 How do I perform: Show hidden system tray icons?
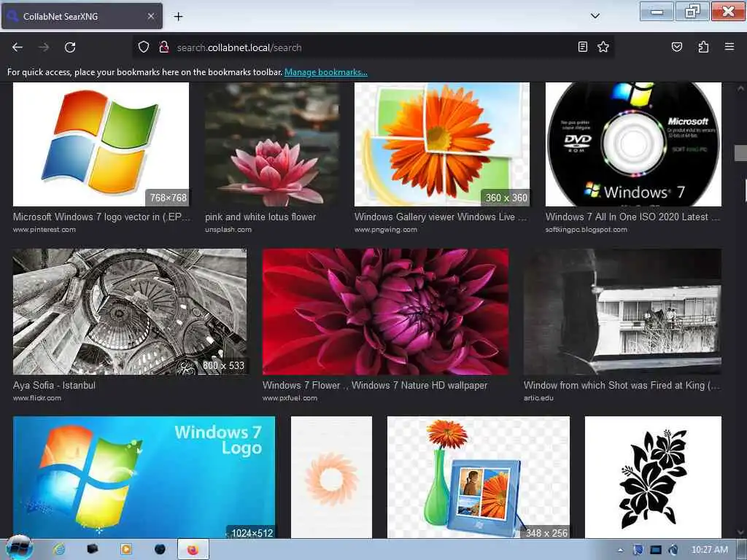click(x=620, y=550)
